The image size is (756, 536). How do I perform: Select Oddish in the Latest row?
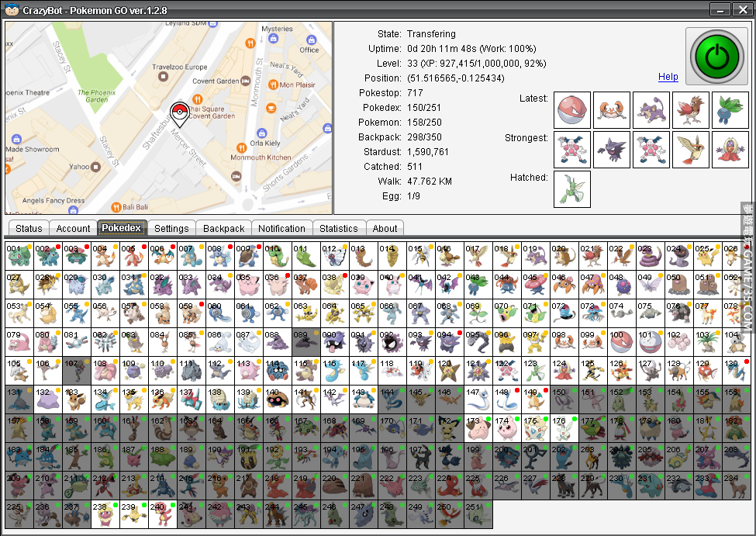coord(730,110)
